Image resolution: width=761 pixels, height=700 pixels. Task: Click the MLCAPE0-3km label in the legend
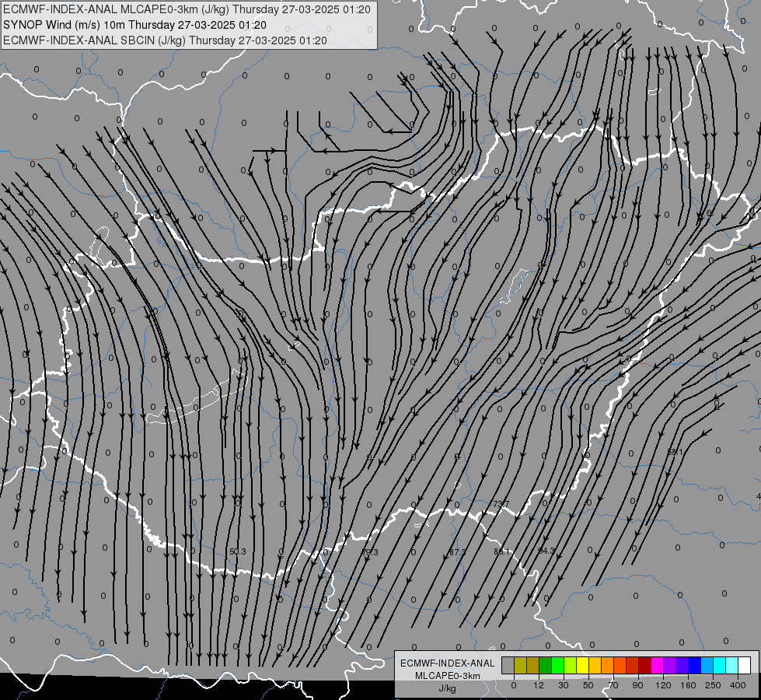(x=448, y=676)
